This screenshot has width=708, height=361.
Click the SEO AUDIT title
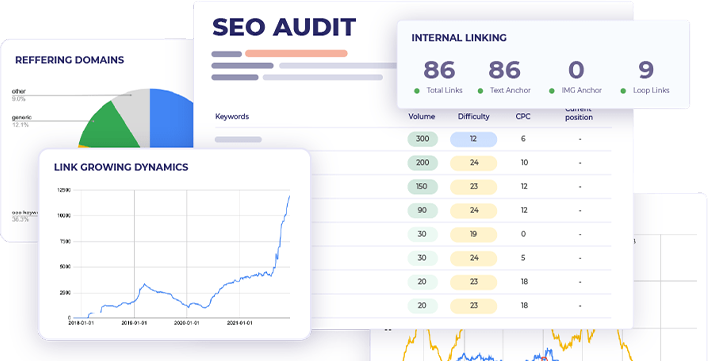284,27
